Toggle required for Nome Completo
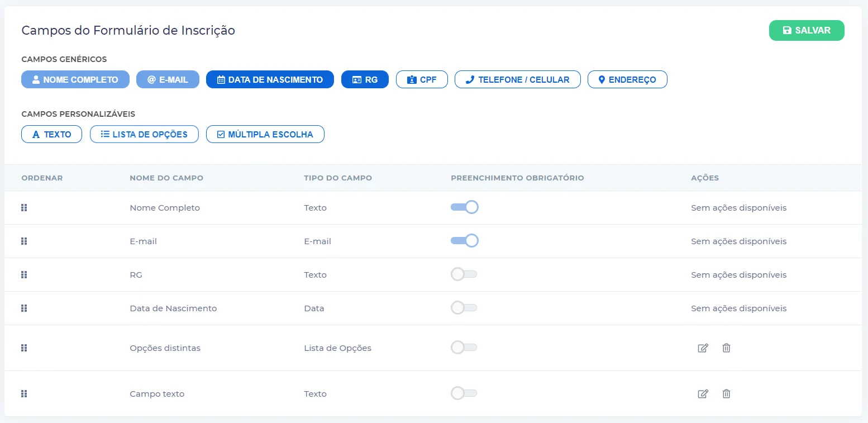Viewport: 868px width, 423px height. coord(465,207)
